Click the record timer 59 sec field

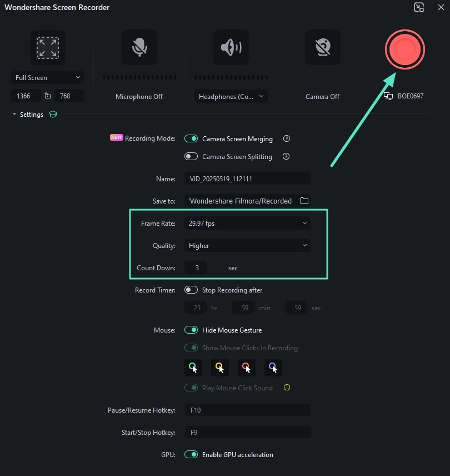point(296,308)
